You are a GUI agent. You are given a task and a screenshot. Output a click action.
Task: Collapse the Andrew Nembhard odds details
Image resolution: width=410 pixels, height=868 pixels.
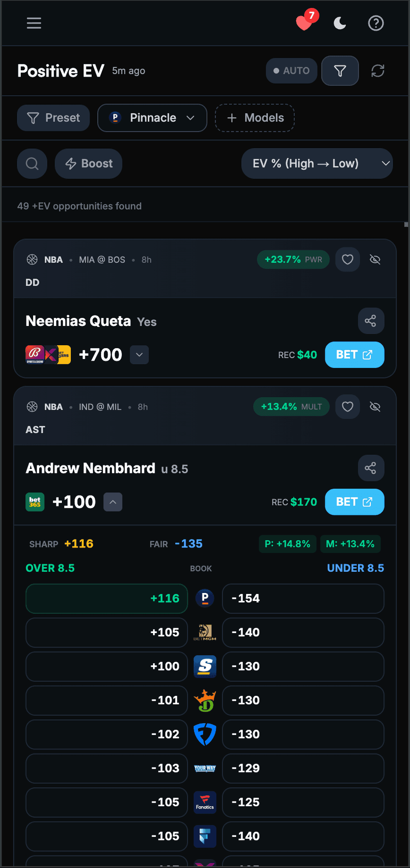pos(113,502)
